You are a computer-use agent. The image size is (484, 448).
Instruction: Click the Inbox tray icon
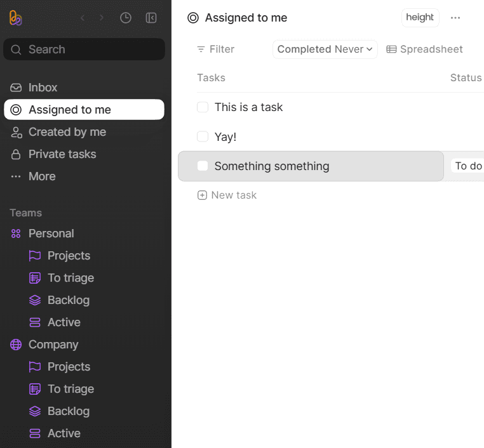coord(16,88)
